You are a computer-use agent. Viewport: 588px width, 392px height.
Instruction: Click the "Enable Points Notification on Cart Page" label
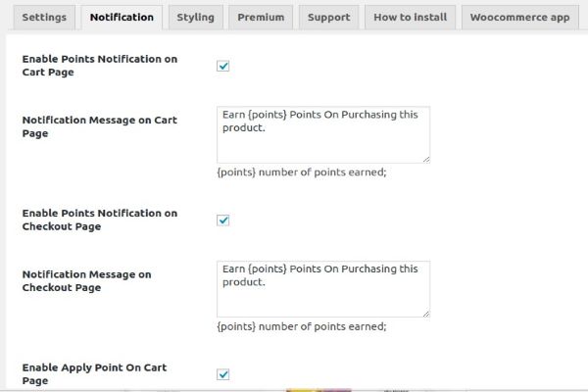point(99,66)
